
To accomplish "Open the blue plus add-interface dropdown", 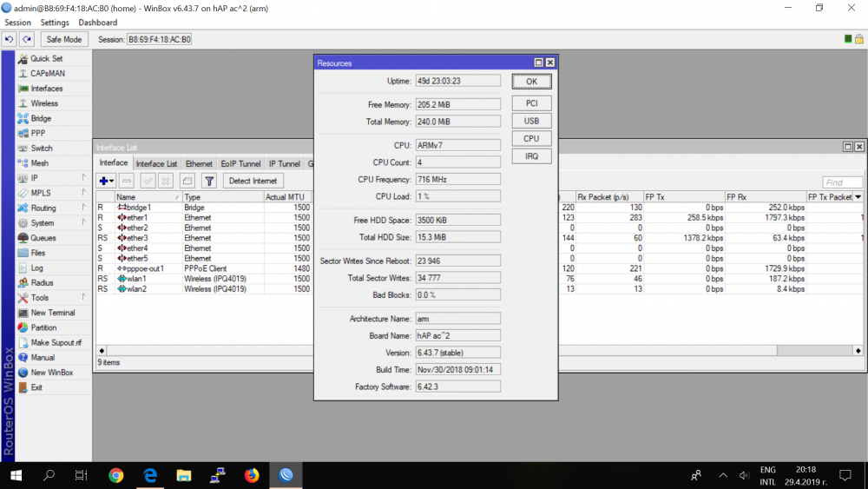I will (106, 181).
